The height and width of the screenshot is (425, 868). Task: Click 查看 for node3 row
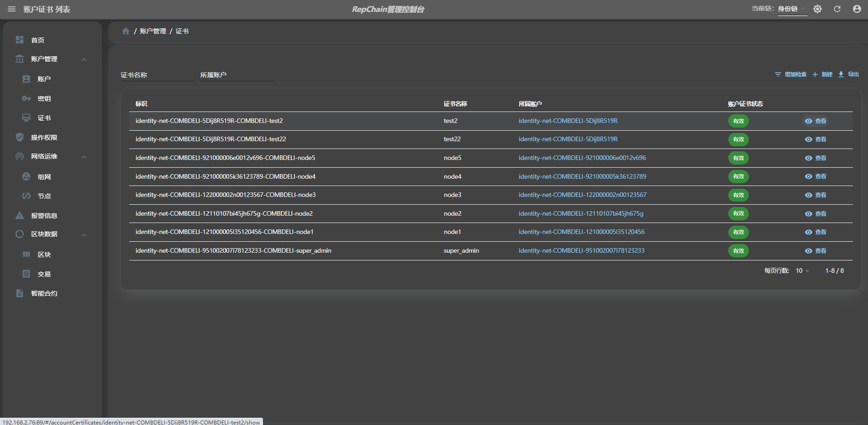815,195
